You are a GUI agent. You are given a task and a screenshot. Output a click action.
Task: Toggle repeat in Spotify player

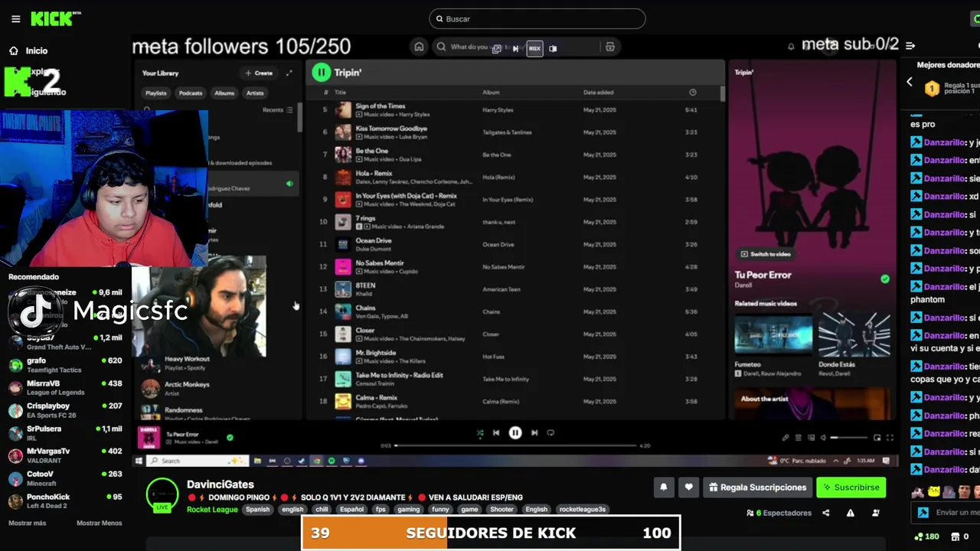click(550, 433)
